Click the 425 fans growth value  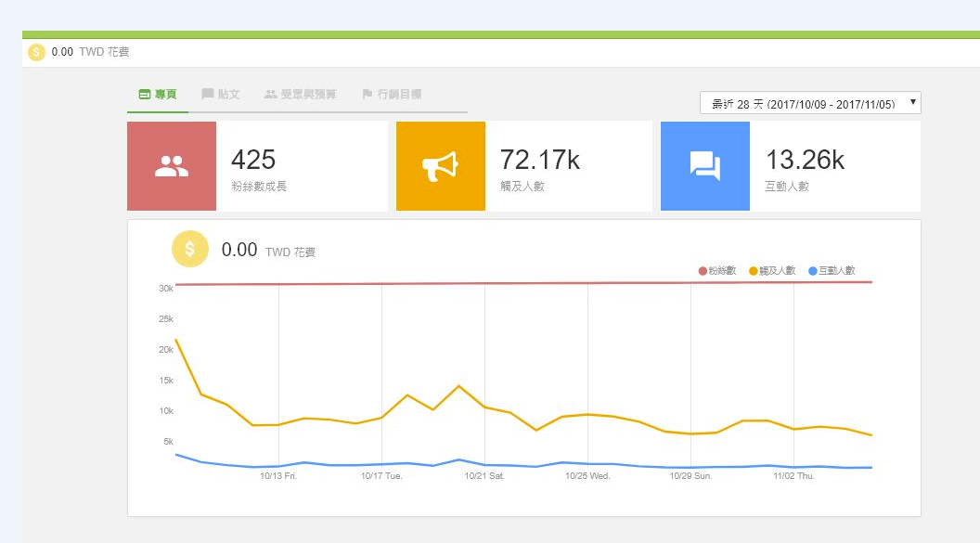[253, 160]
